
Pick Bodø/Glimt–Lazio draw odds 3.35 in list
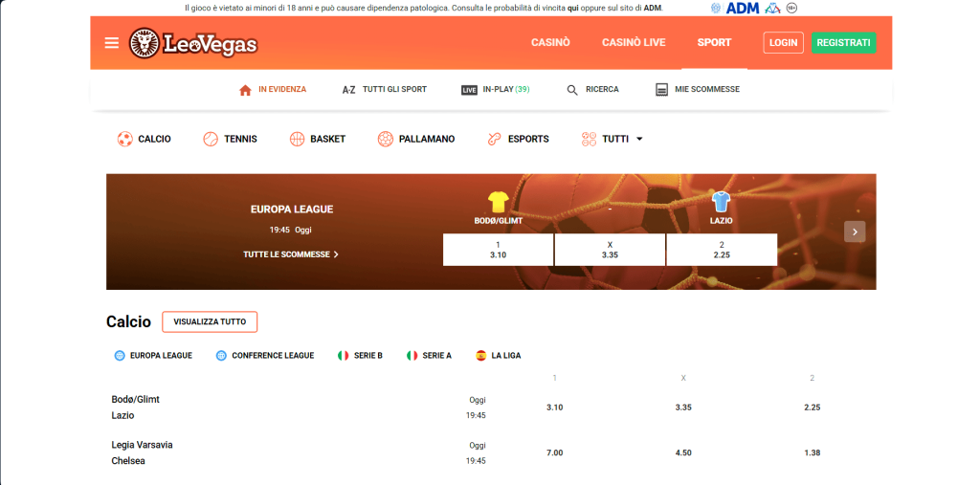[x=683, y=408]
